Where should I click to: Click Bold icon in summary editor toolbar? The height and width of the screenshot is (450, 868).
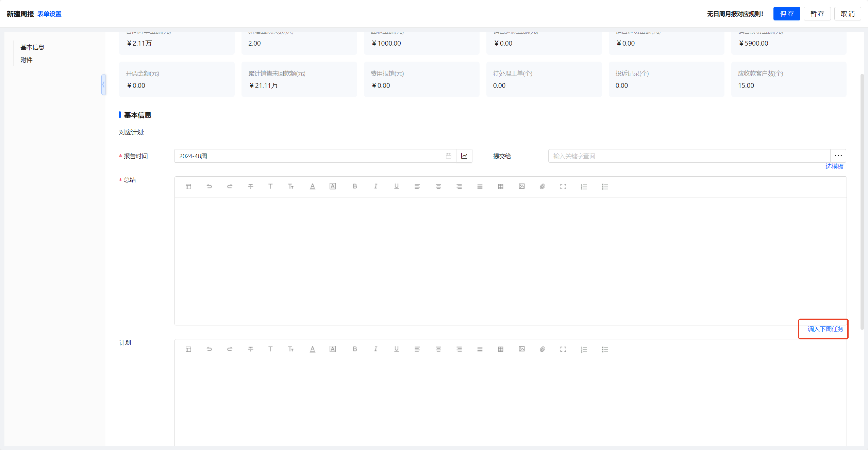coord(355,186)
